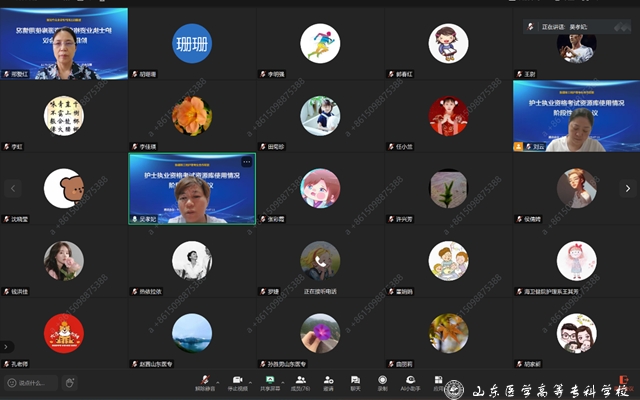Select the pink doll girl avatar

[576, 261]
